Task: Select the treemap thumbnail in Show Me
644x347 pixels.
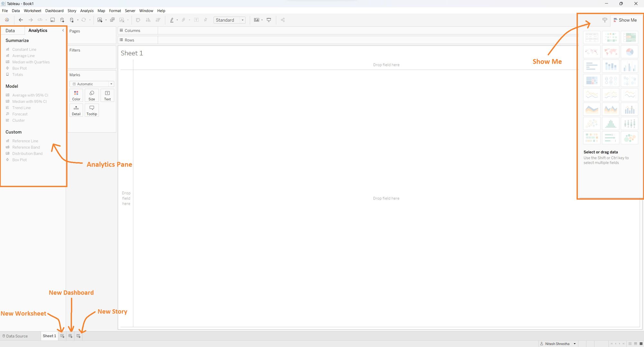Action: pyautogui.click(x=592, y=80)
